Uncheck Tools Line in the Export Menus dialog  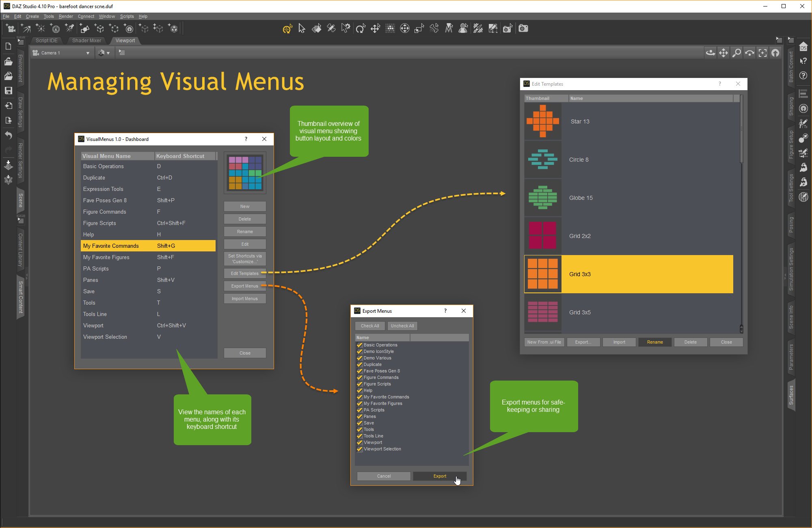(x=360, y=436)
